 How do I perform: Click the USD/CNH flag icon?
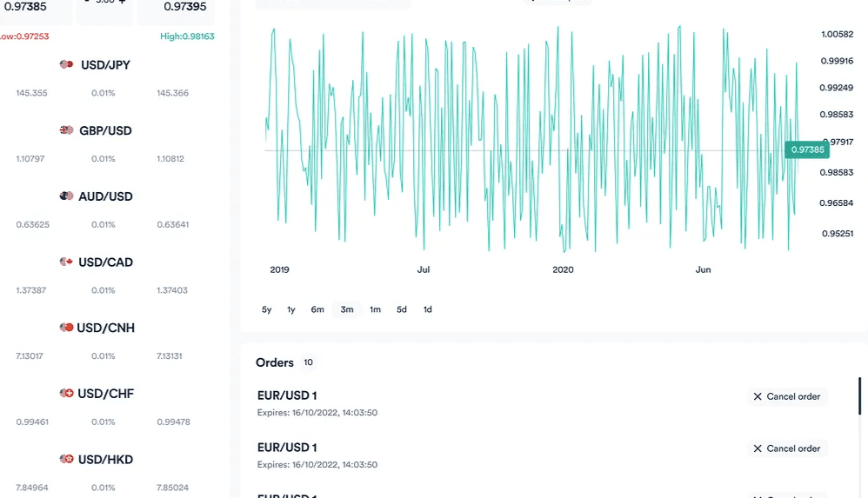click(66, 328)
